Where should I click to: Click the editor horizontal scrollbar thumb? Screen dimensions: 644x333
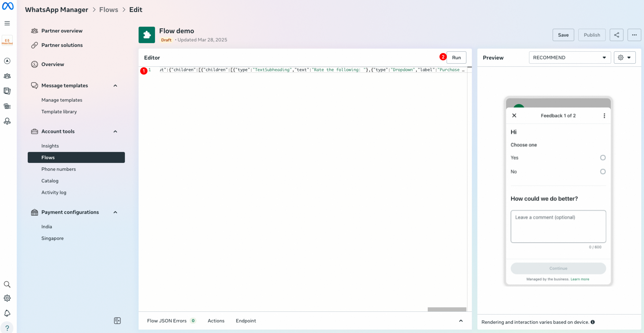[447, 309]
